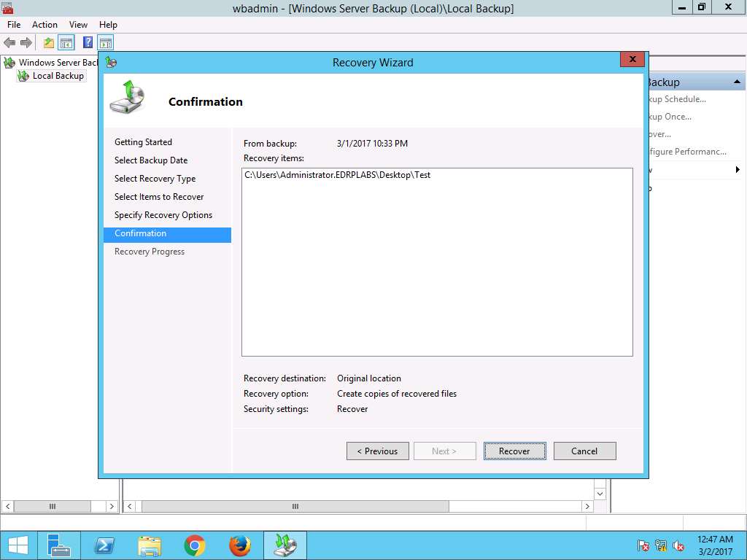Click the Select Recovery Type wizard step
Viewport: 747px width, 560px height.
[155, 179]
